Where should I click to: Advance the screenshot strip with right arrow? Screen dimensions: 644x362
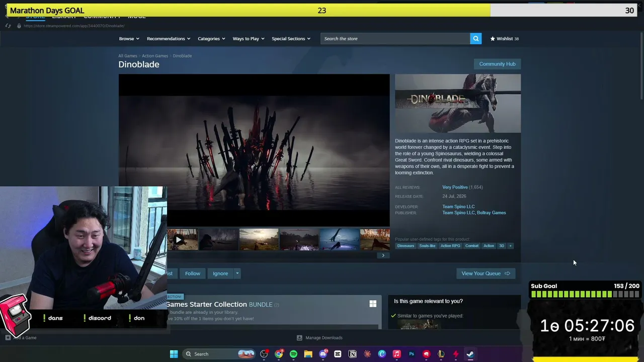pyautogui.click(x=383, y=255)
